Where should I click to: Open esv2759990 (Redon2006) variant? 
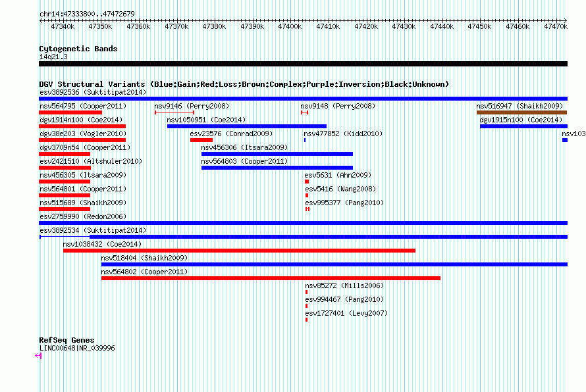click(x=83, y=216)
